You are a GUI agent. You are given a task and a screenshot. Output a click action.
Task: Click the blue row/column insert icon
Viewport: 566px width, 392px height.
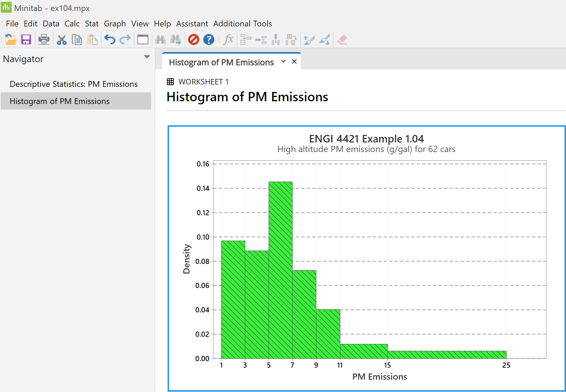(261, 40)
